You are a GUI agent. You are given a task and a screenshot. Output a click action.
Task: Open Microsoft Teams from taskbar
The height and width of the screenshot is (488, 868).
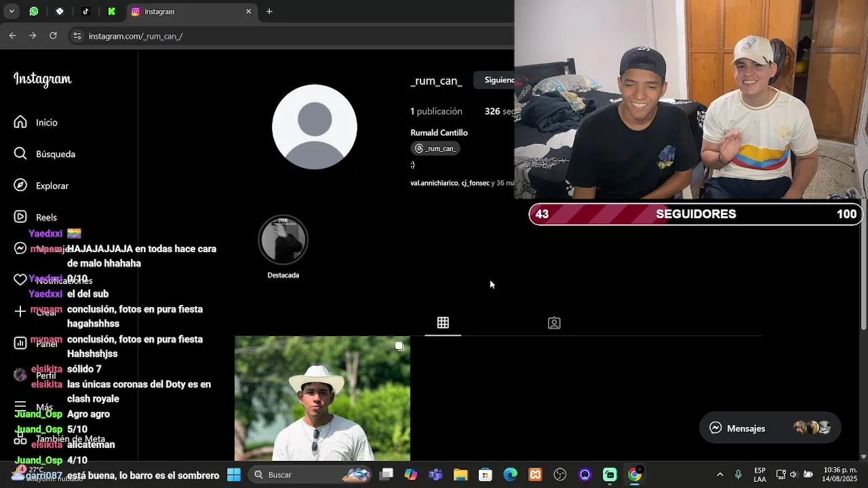pyautogui.click(x=435, y=474)
